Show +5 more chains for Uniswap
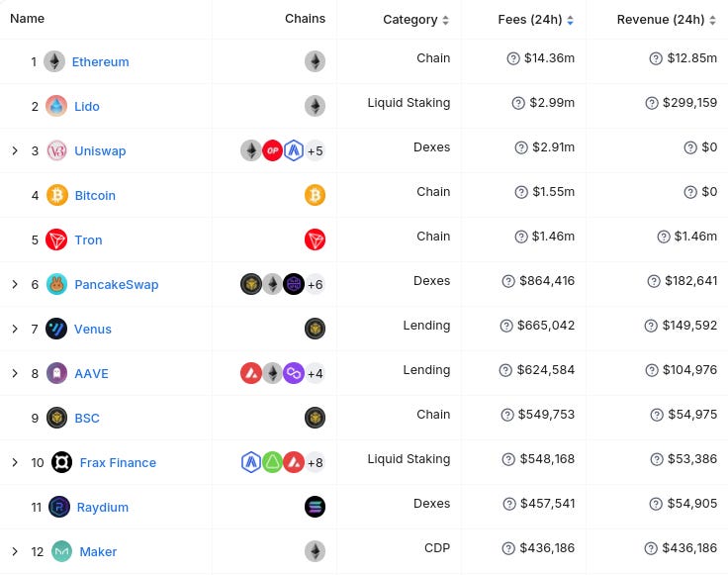Screen dimensions: 728x575 [316, 151]
